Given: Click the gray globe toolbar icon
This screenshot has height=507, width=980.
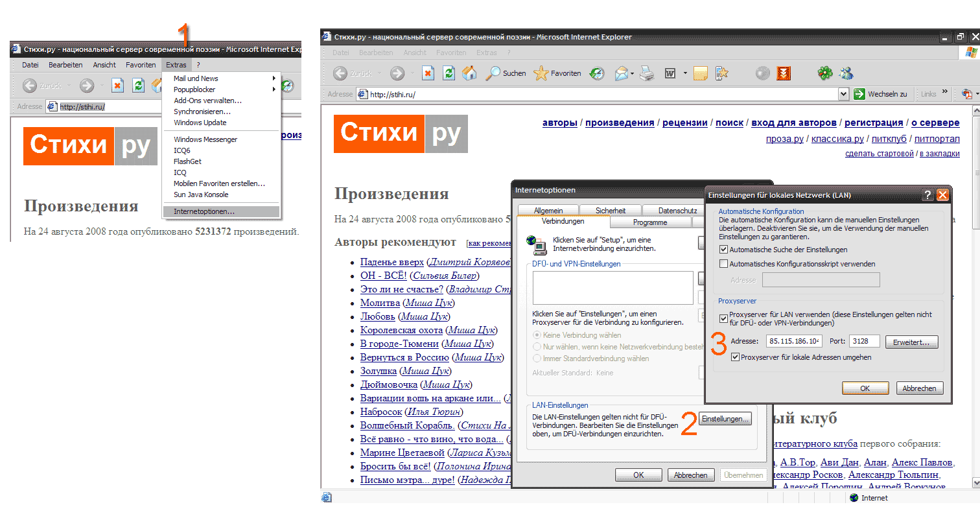Looking at the screenshot, I should click(763, 73).
